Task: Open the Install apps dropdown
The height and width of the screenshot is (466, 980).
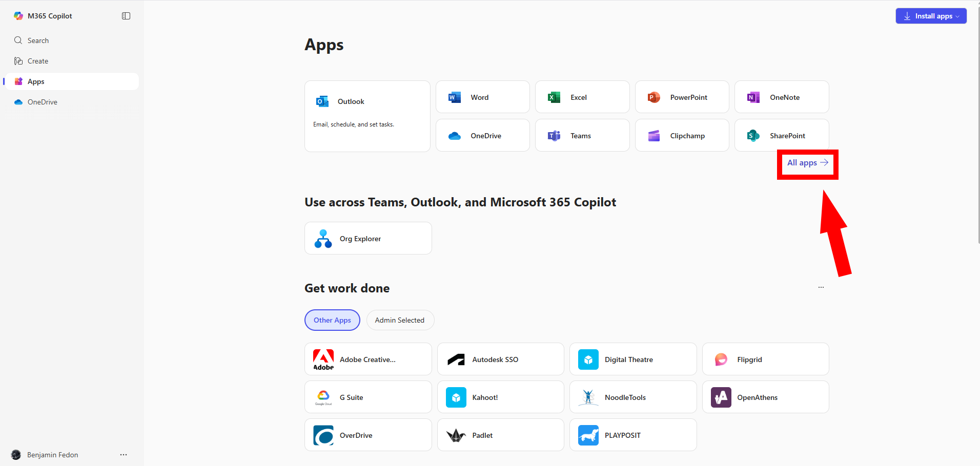Action: (931, 16)
